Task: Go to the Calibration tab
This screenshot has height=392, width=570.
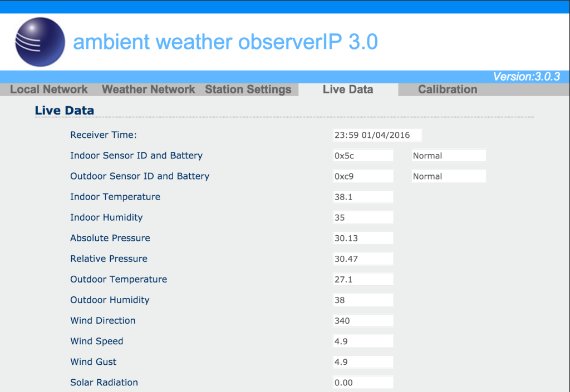Action: (448, 90)
